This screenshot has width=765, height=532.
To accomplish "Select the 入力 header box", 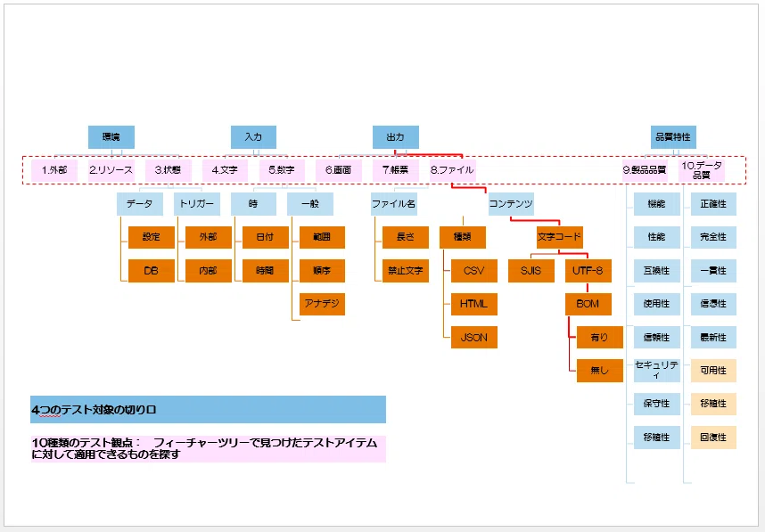I will coord(253,137).
